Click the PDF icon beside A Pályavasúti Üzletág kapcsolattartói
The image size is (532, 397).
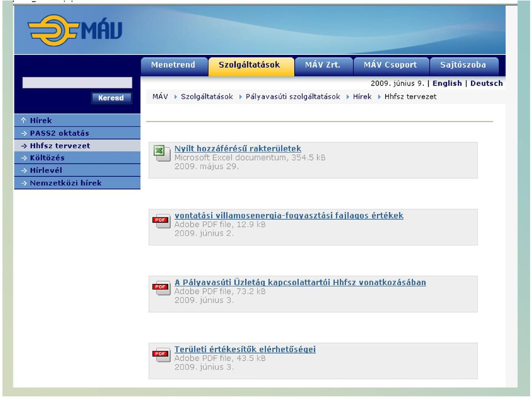tap(161, 288)
